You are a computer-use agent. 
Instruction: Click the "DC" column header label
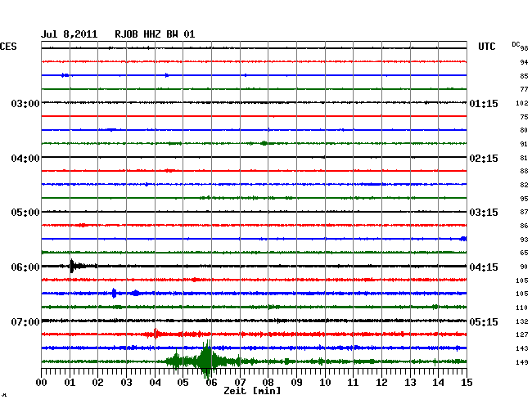pyautogui.click(x=516, y=44)
